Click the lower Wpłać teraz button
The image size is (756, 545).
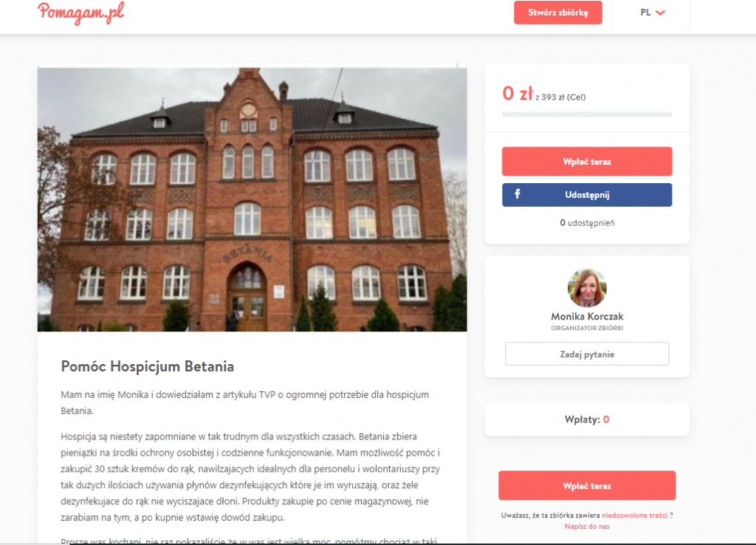point(587,486)
